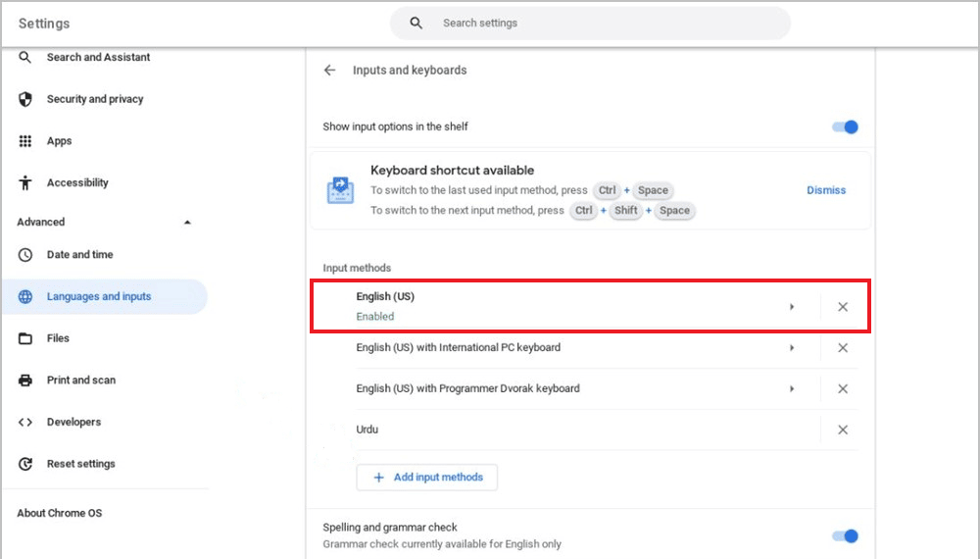Image resolution: width=980 pixels, height=559 pixels.
Task: Click the plus icon on Add input methods
Action: point(378,477)
